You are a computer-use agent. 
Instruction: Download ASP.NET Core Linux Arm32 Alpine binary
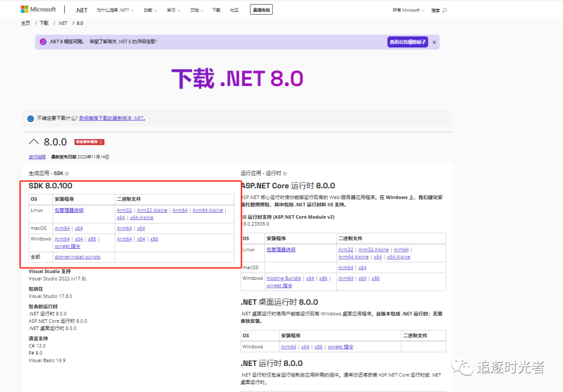(373, 250)
